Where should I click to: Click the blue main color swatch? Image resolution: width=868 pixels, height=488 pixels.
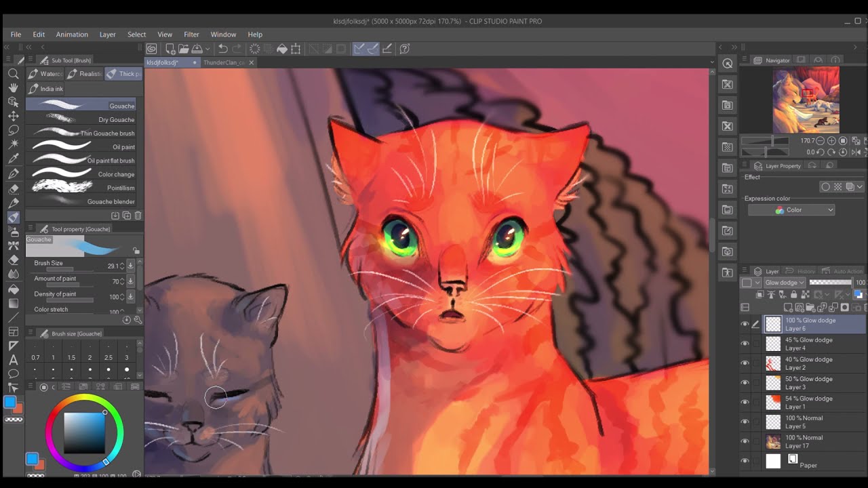pos(10,403)
